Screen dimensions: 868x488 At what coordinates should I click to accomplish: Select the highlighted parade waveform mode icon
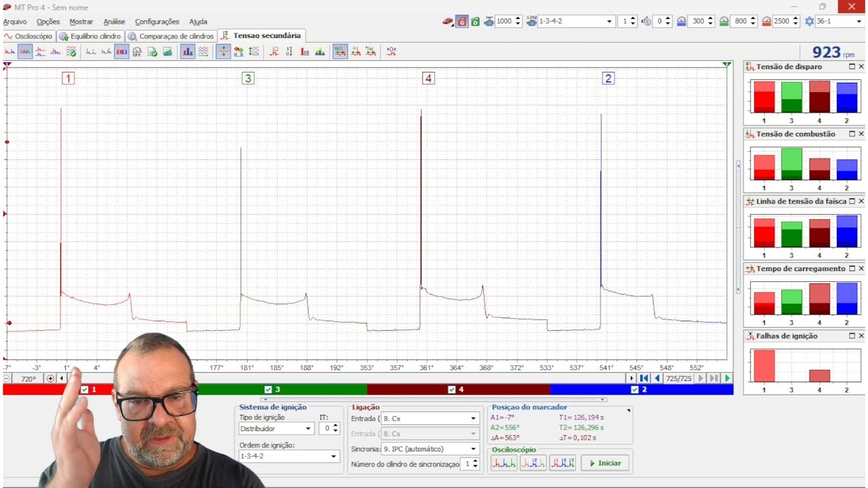[x=25, y=51]
